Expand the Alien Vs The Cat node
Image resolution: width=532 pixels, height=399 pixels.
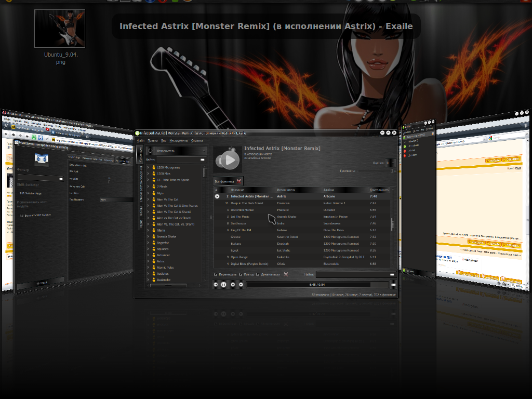pos(148,199)
